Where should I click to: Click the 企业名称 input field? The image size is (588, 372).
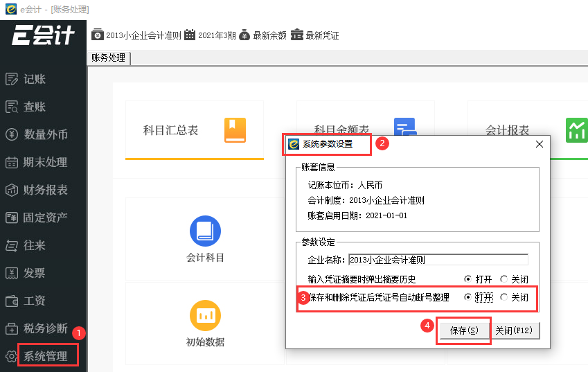pos(438,260)
